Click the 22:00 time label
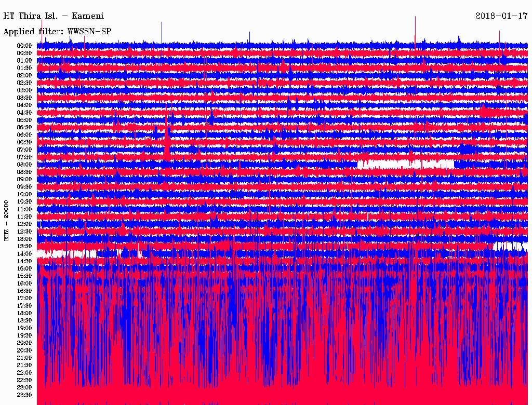Screen dimensions: 532x405 (x=24, y=372)
